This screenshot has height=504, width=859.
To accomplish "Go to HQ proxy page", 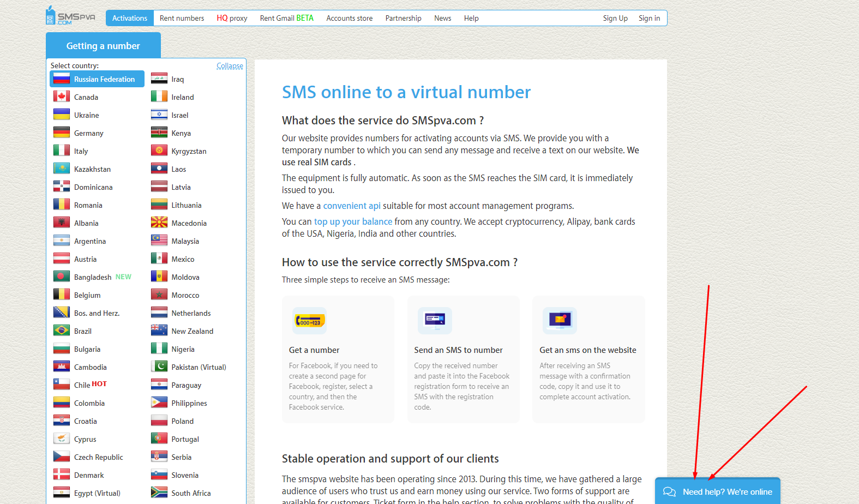I will point(232,18).
